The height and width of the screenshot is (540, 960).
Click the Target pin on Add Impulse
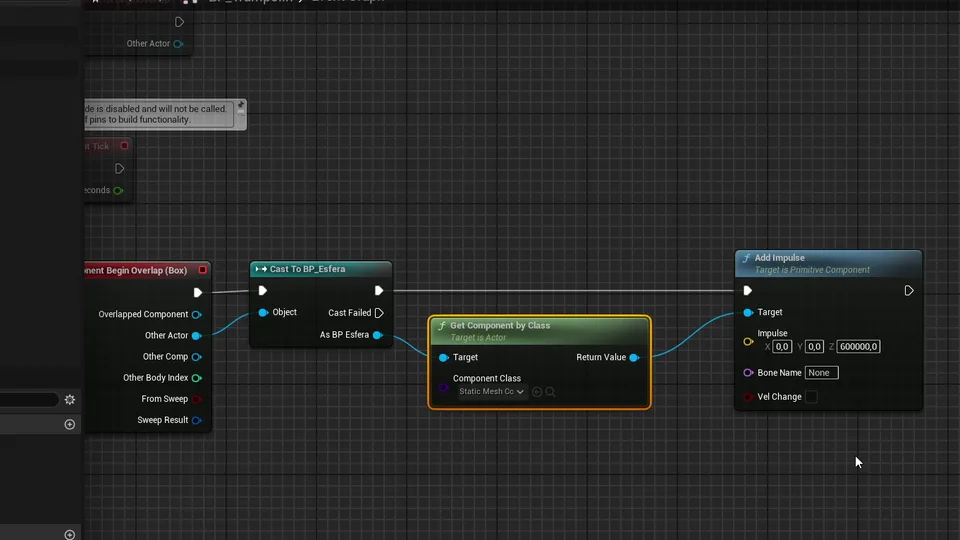(x=748, y=312)
